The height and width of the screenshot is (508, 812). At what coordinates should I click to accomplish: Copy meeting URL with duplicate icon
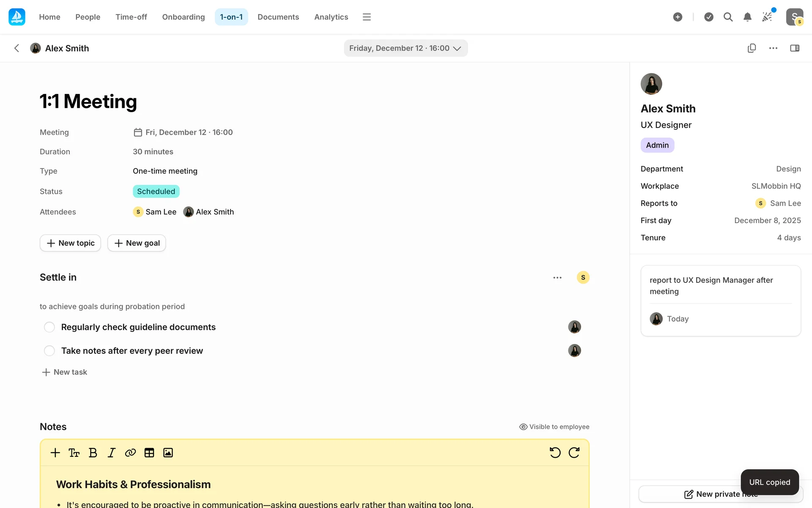pyautogui.click(x=752, y=48)
